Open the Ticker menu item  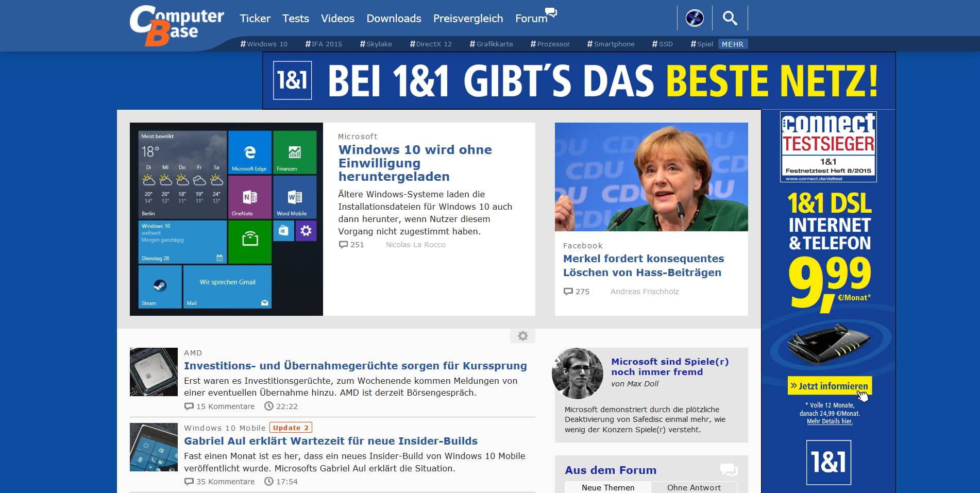pos(255,19)
